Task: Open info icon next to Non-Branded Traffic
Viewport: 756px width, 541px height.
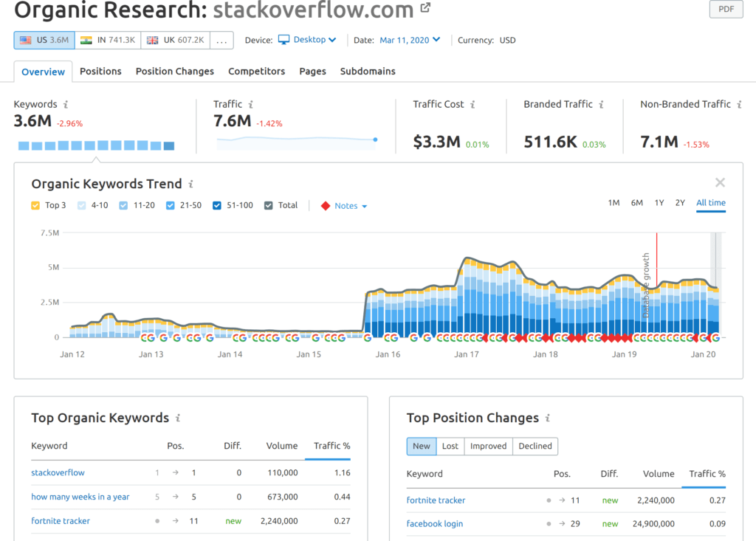Action: pos(739,104)
